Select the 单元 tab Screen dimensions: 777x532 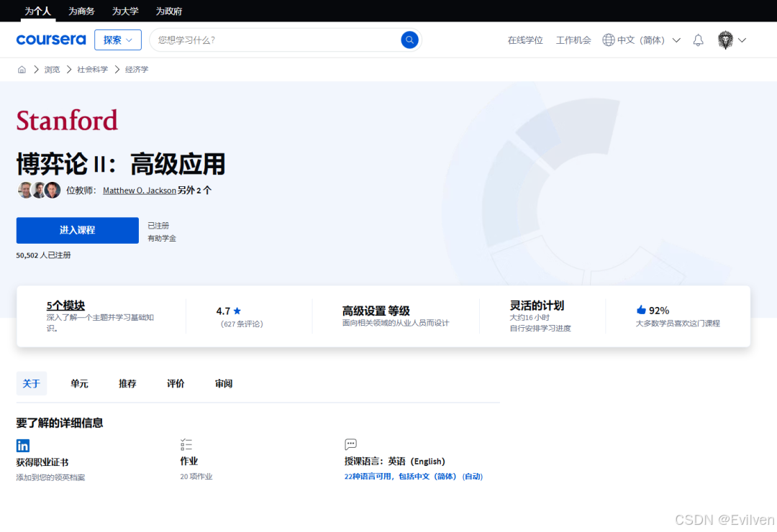pos(79,383)
